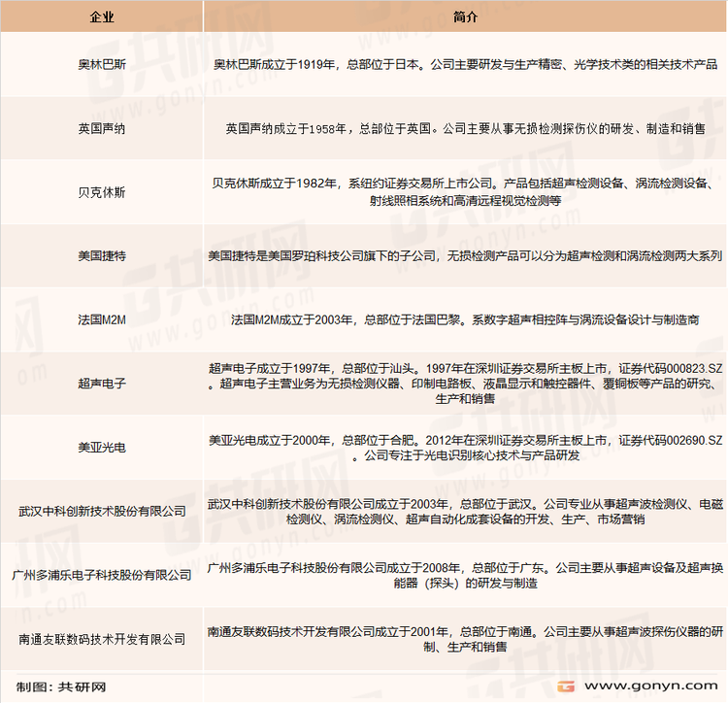
Task: Select the 超声电子 company name cell
Action: point(102,384)
